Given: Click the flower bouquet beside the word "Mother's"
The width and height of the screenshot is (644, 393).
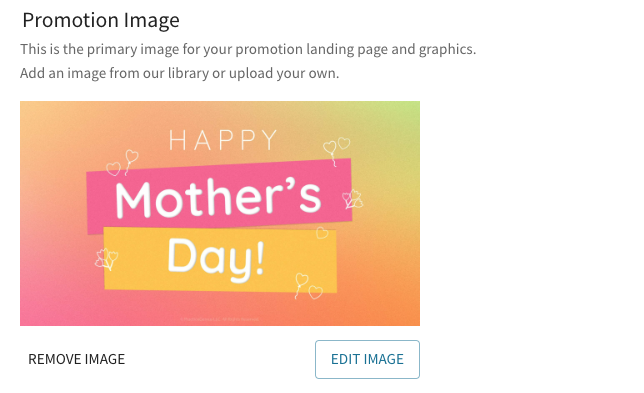Looking at the screenshot, I should [352, 199].
